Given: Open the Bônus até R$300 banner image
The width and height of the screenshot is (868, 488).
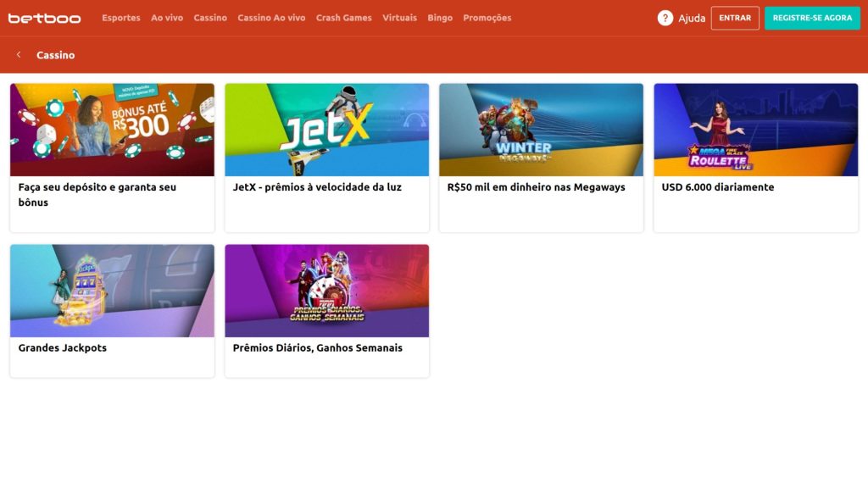Looking at the screenshot, I should 113,130.
